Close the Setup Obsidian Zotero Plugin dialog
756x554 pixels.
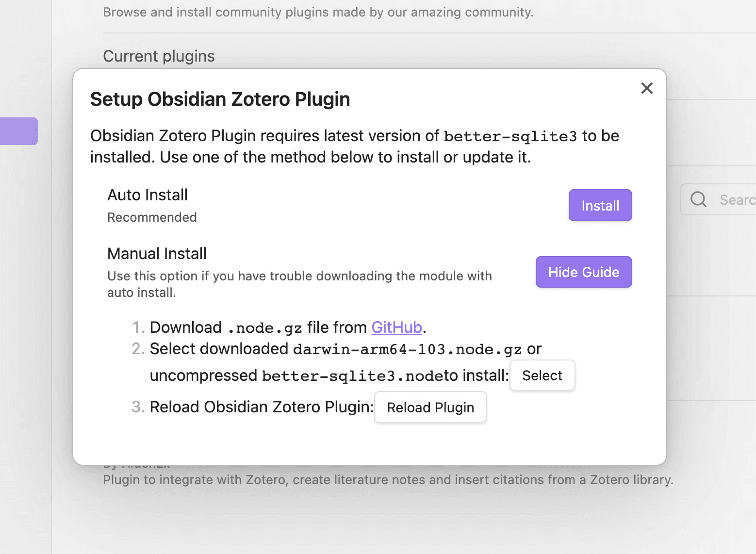click(647, 88)
